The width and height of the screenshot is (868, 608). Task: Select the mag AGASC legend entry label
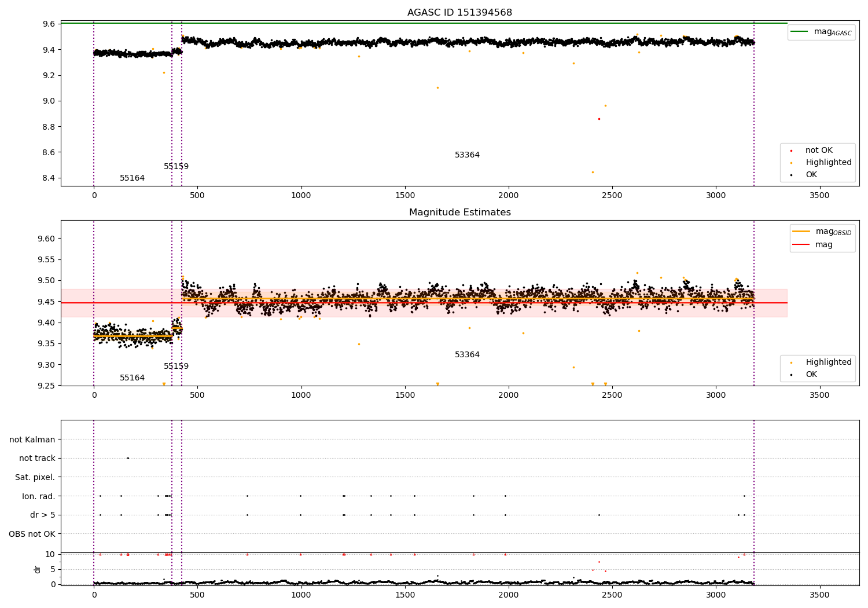(833, 32)
